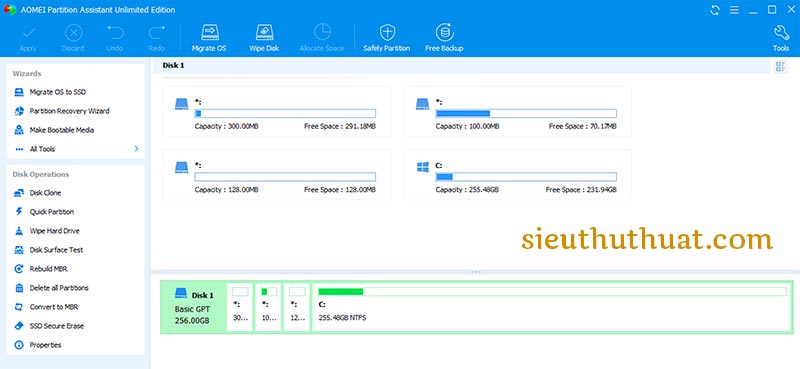This screenshot has height=369, width=800.
Task: Select the 12... partition in disk map
Action: (x=297, y=307)
